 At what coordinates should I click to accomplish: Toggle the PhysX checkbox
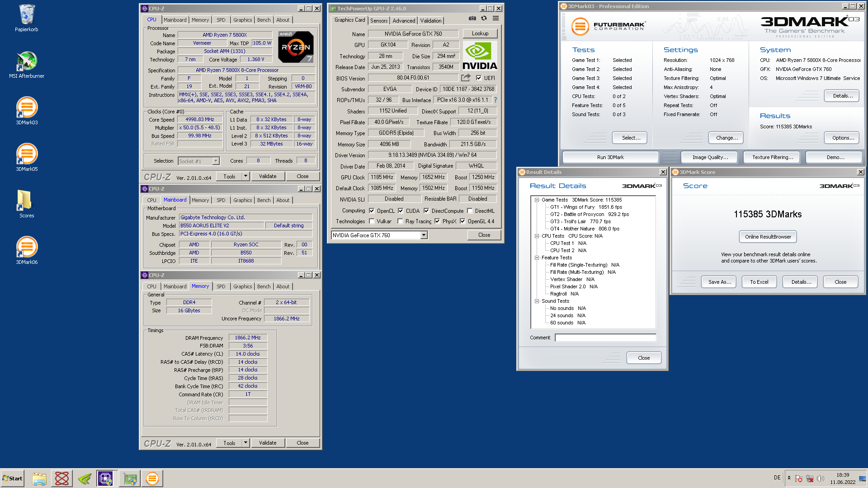pyautogui.click(x=437, y=221)
